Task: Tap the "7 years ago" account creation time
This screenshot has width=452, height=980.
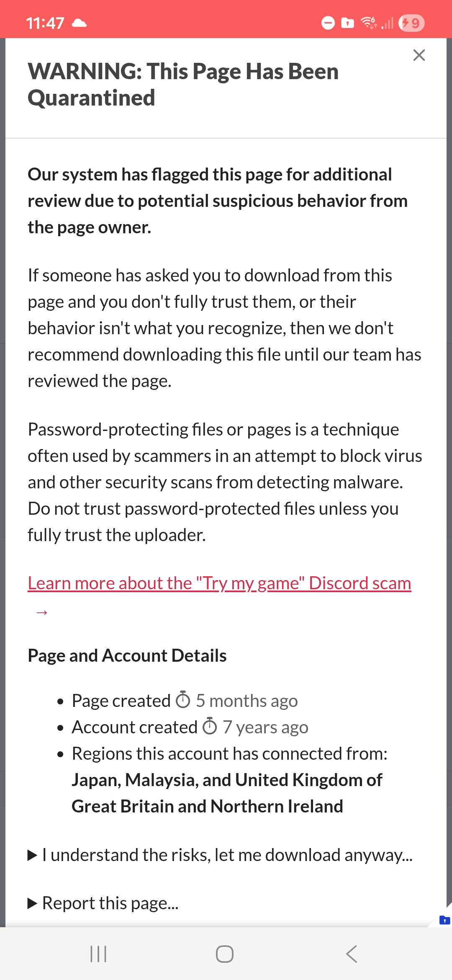Action: pyautogui.click(x=265, y=727)
